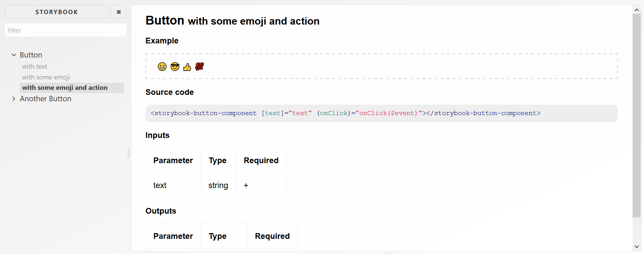Click the vertical scrollbar thumb

637,116
